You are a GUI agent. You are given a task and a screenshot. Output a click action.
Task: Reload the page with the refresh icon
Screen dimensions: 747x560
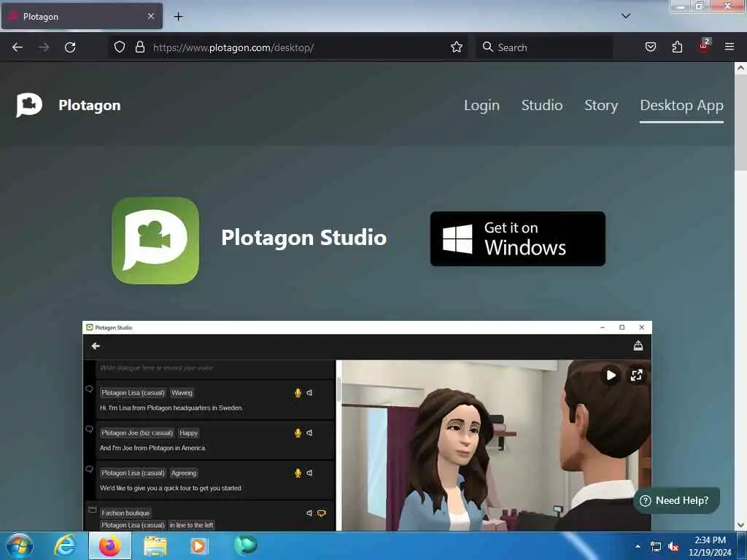(x=70, y=47)
